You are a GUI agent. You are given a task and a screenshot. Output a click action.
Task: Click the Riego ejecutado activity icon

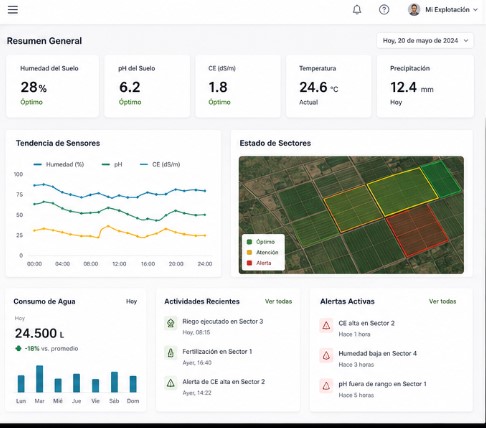coord(171,323)
